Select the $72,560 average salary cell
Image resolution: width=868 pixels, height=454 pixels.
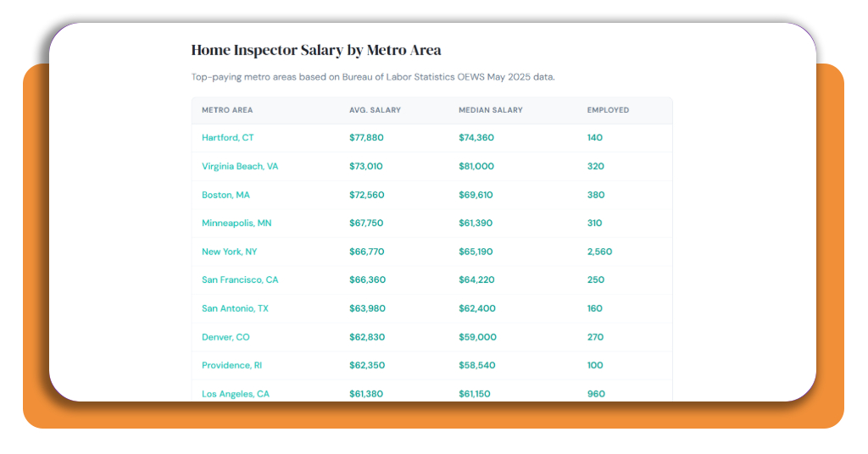pos(366,195)
